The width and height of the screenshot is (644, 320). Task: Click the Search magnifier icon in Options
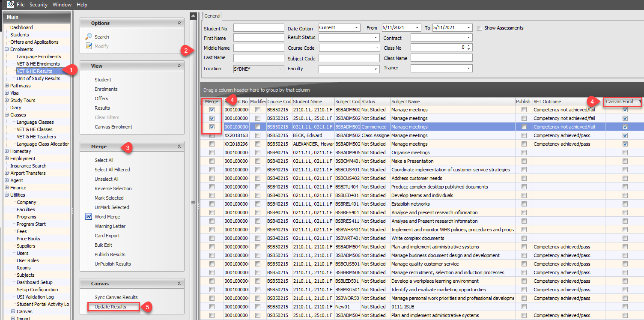click(89, 37)
